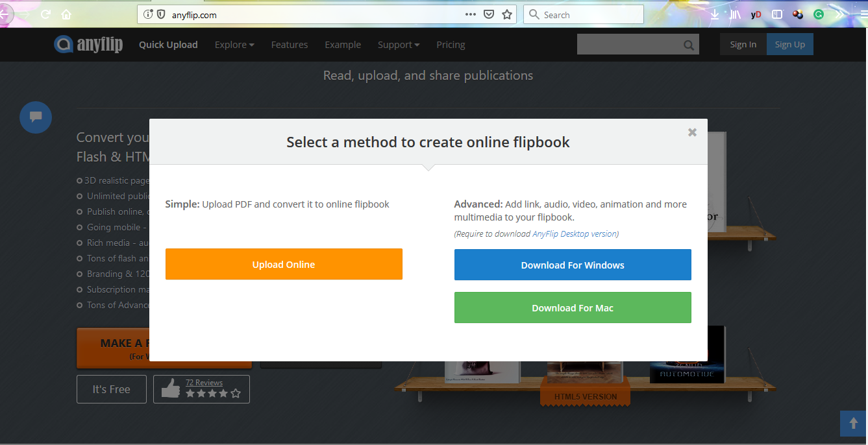868x445 pixels.
Task: Open the library bookmarks icon
Action: point(735,14)
